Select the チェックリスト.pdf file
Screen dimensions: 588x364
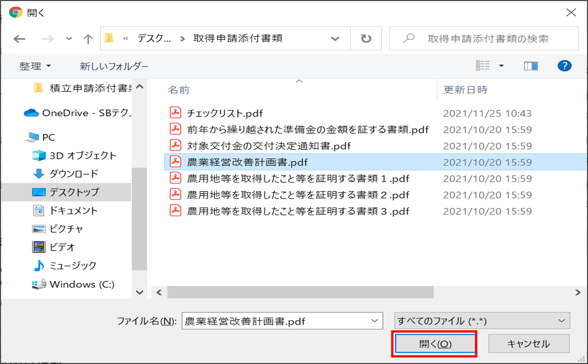[x=224, y=113]
